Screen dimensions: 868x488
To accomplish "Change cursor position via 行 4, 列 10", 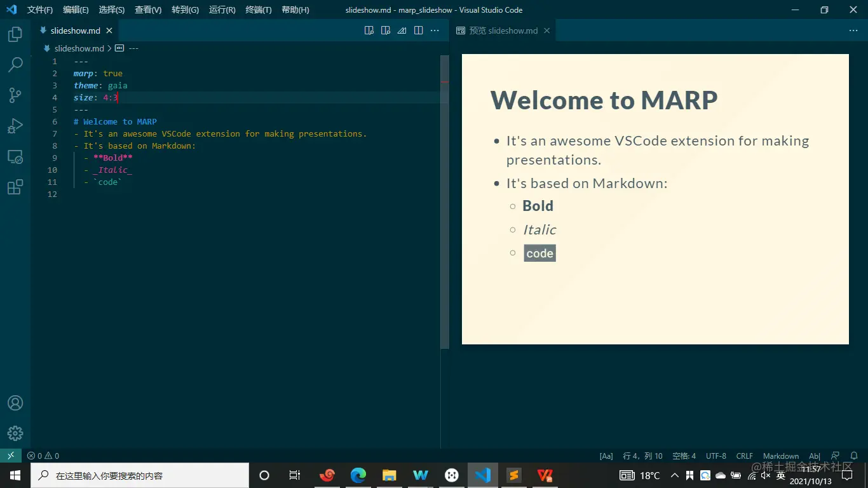I will pos(642,456).
